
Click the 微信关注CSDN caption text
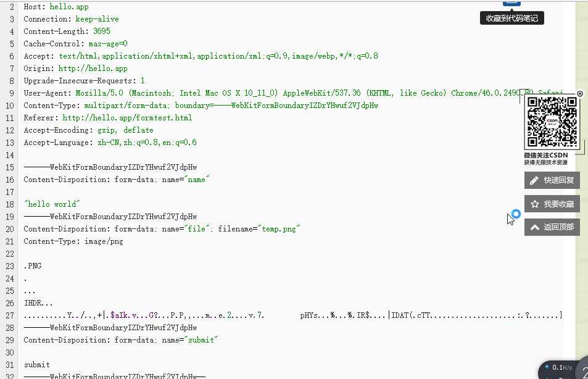pos(545,155)
